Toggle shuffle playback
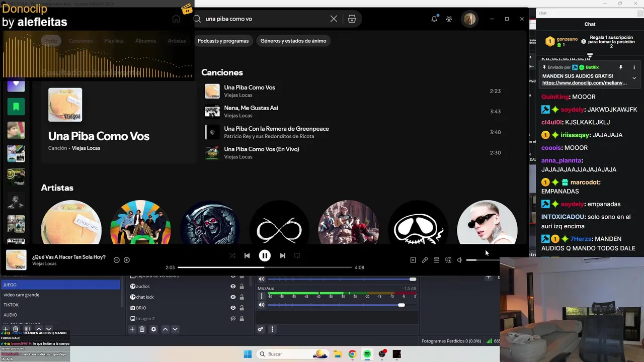This screenshot has height=362, width=644. pyautogui.click(x=232, y=255)
